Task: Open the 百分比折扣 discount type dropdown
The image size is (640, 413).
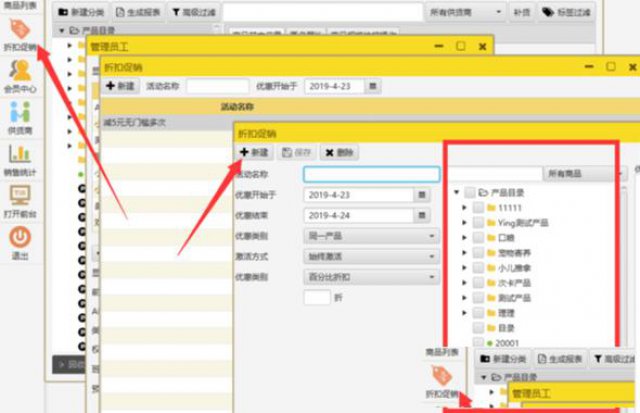Action: [x=371, y=276]
